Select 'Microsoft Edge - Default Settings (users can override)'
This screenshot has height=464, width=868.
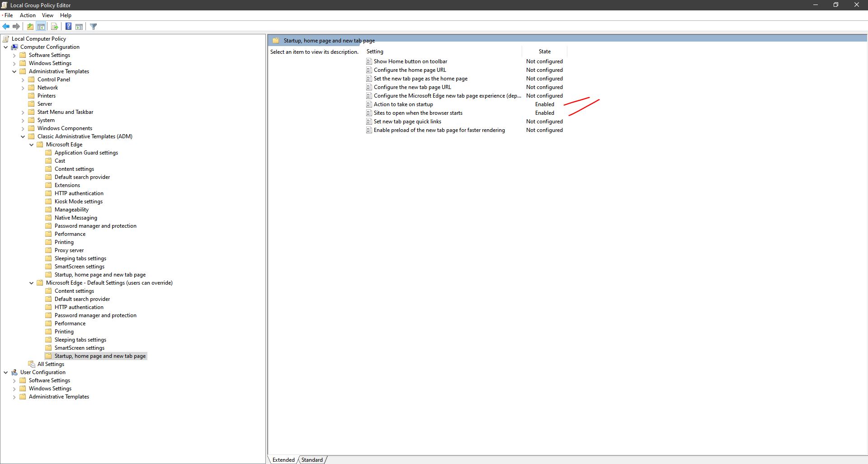pyautogui.click(x=109, y=283)
